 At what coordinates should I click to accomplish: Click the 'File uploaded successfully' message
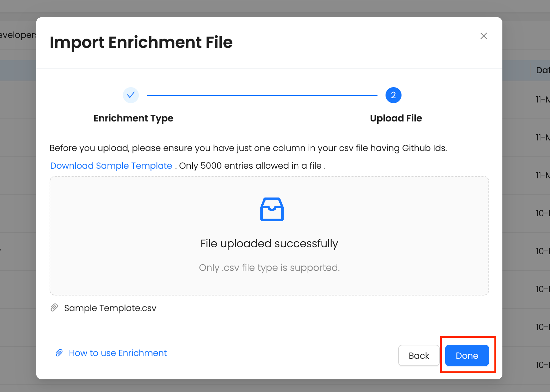tap(269, 244)
